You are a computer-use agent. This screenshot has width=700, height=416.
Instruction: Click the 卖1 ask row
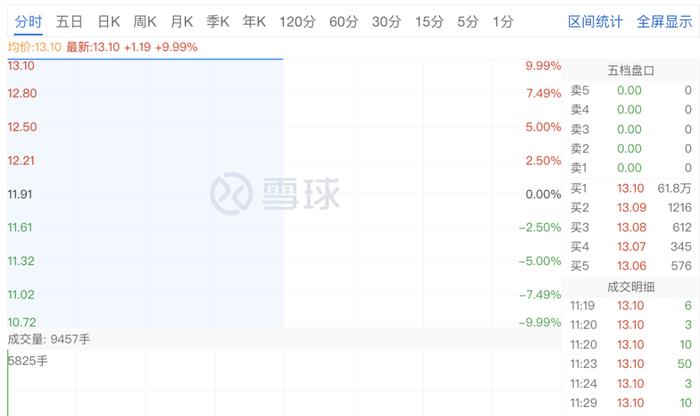(x=631, y=168)
